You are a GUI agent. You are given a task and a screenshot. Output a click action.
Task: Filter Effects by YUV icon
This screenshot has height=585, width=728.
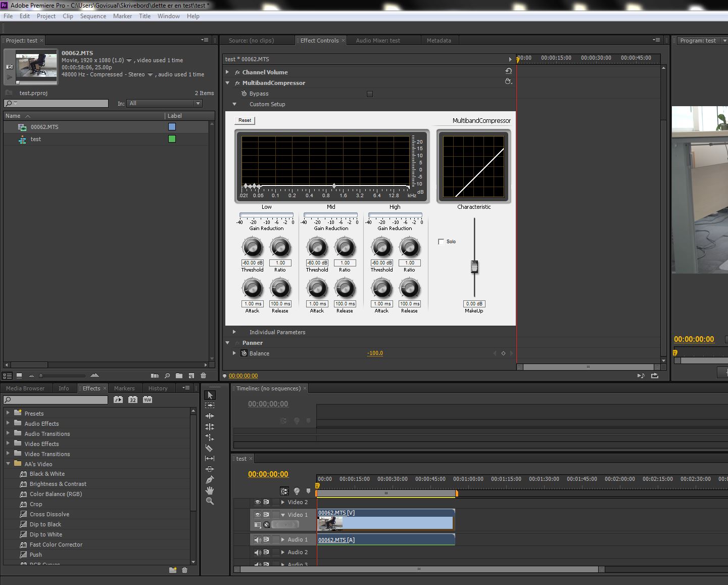(148, 399)
